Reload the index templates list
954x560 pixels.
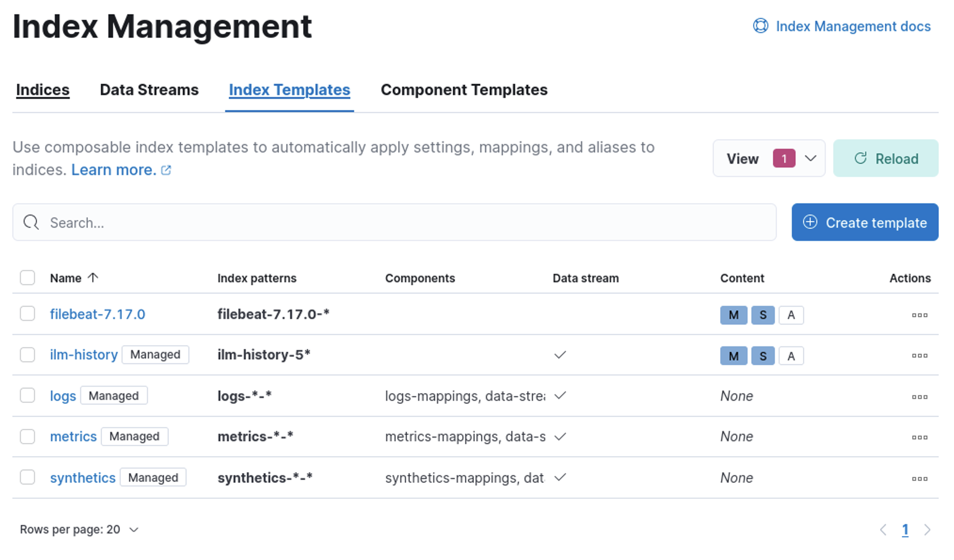[x=885, y=159]
